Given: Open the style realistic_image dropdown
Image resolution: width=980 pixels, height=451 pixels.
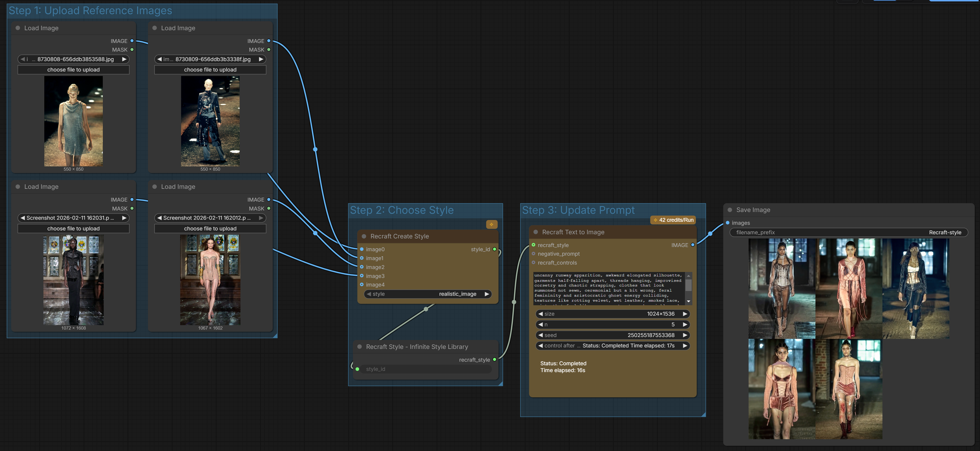Looking at the screenshot, I should tap(427, 294).
